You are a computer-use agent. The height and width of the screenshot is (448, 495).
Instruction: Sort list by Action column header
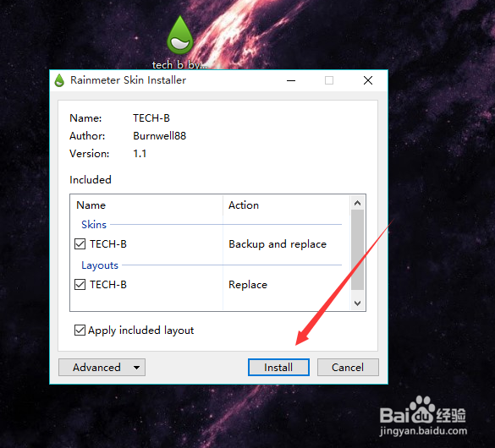[x=287, y=205]
